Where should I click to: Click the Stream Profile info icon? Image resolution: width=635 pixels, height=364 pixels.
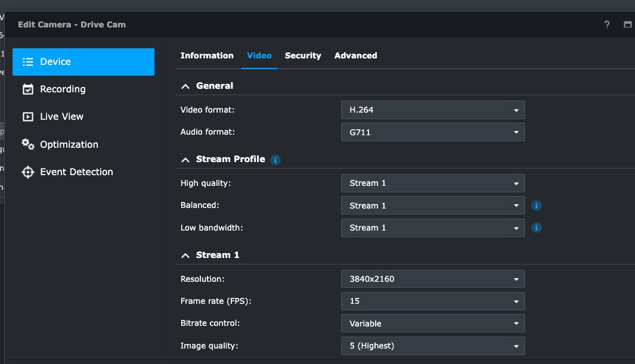[275, 160]
